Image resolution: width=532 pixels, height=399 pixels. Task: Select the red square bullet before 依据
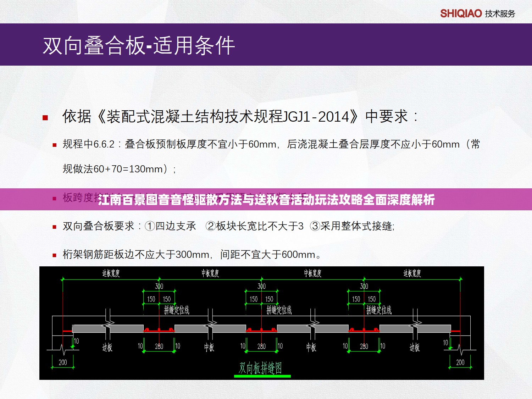pyautogui.click(x=45, y=118)
